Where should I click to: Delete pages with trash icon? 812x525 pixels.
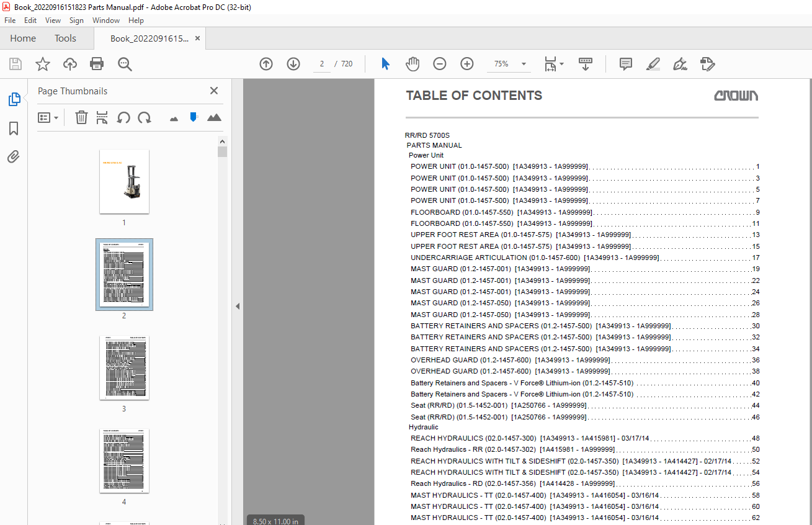[x=81, y=117]
